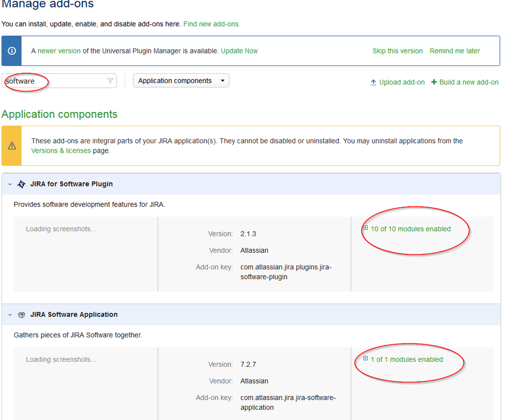Image resolution: width=506 pixels, height=420 pixels.
Task: Expand the 1 of 1 modules plus icon
Action: (365, 358)
